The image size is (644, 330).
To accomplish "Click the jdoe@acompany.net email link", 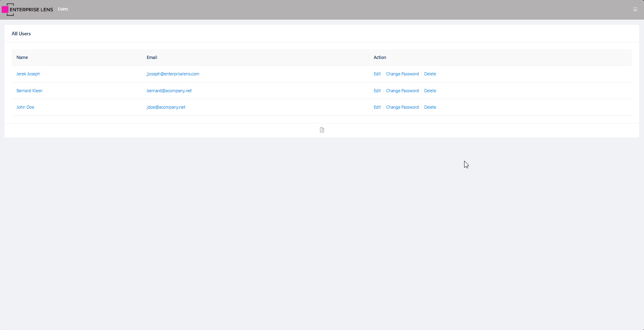I will 166,107.
